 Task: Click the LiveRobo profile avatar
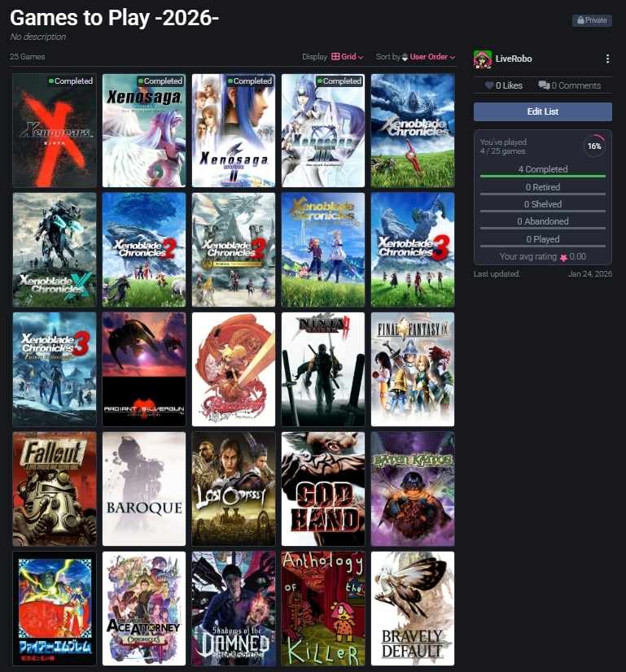click(x=483, y=59)
